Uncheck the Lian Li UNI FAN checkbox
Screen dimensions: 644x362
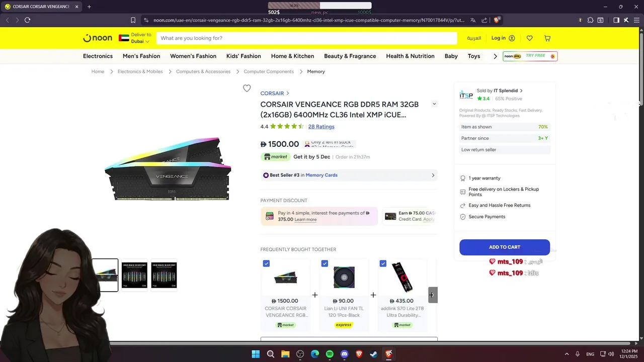coord(325,263)
